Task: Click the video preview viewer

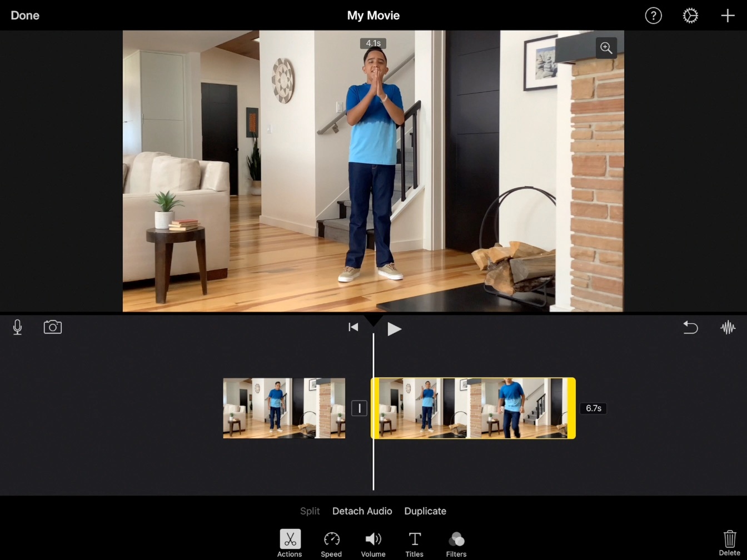Action: [x=373, y=171]
